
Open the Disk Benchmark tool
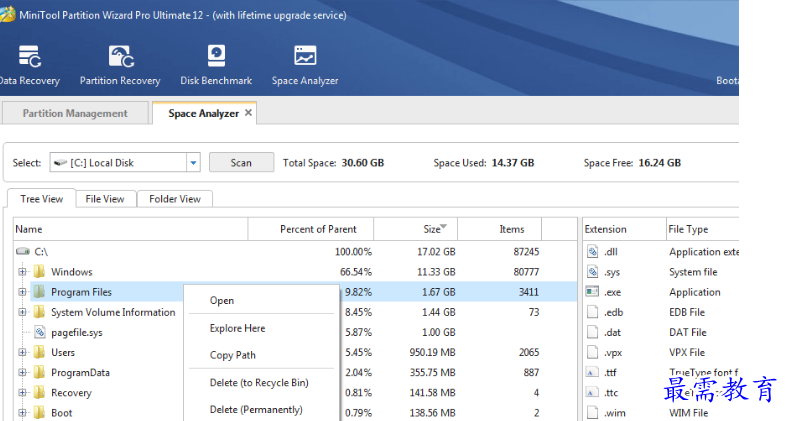point(216,66)
